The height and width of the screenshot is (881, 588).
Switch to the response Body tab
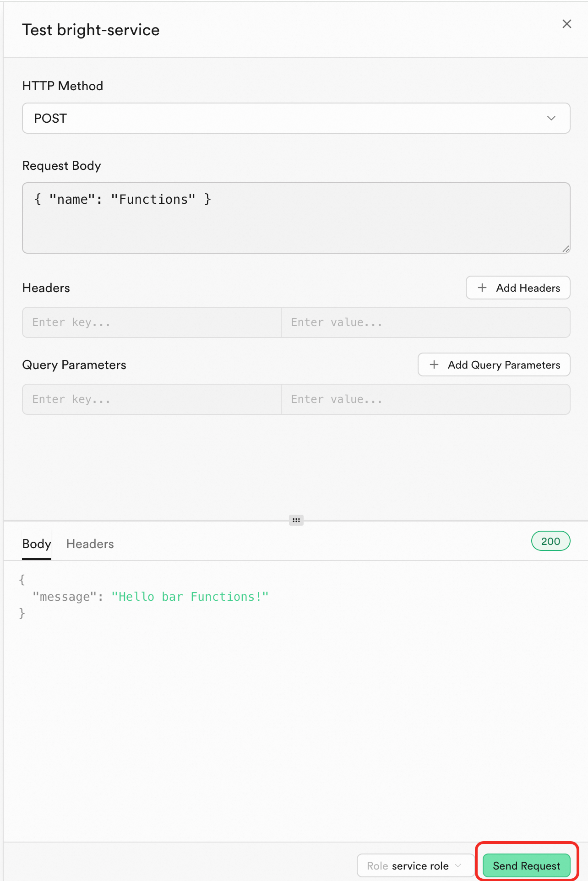pyautogui.click(x=37, y=544)
